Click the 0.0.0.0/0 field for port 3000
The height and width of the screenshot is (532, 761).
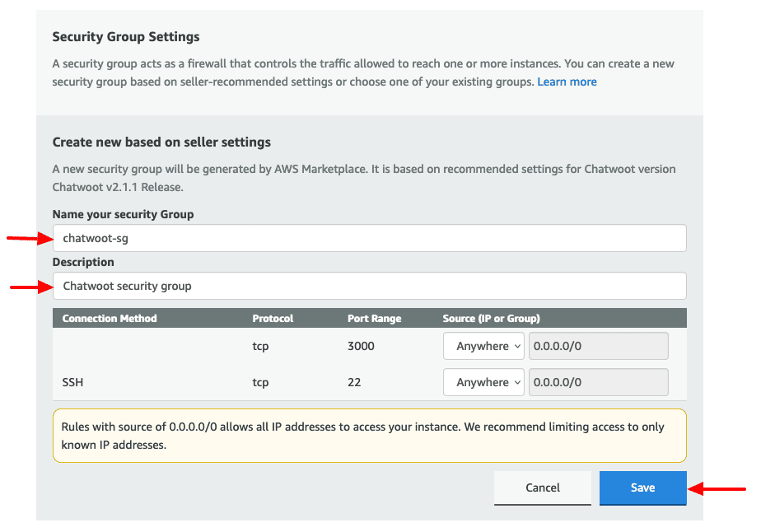(598, 346)
